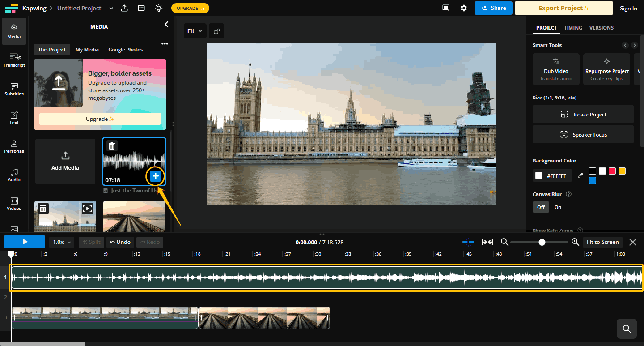Set Canvas Blur to On
Viewport: 644px width, 346px height.
tap(558, 207)
